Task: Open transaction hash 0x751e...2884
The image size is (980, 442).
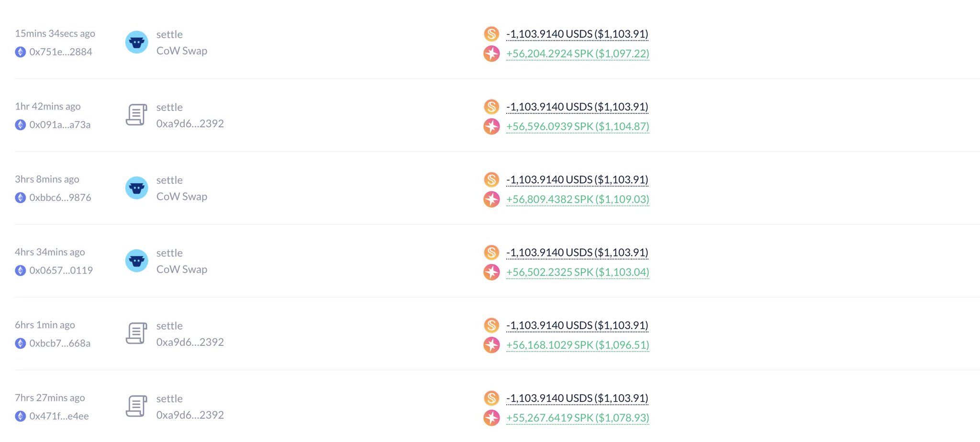Action: coord(61,52)
